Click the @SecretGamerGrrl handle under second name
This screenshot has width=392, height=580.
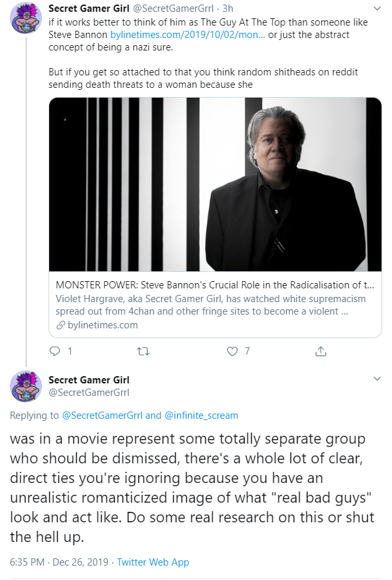[x=88, y=393]
